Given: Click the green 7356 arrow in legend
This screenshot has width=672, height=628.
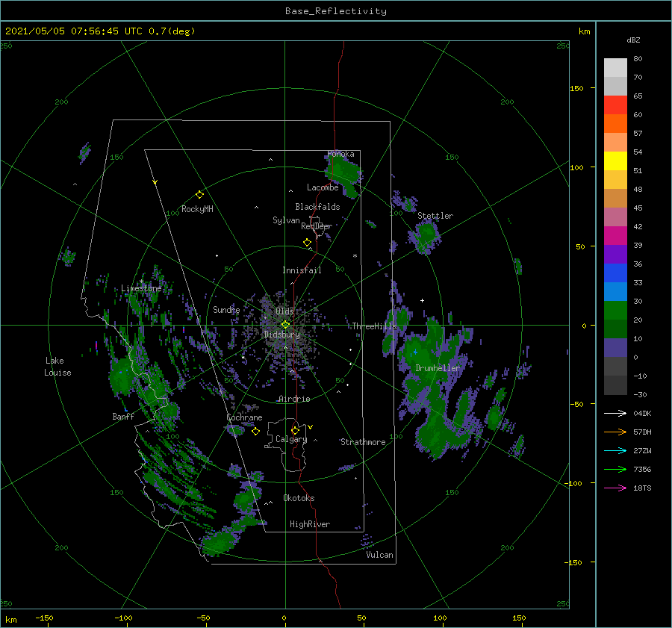Looking at the screenshot, I should [x=615, y=470].
